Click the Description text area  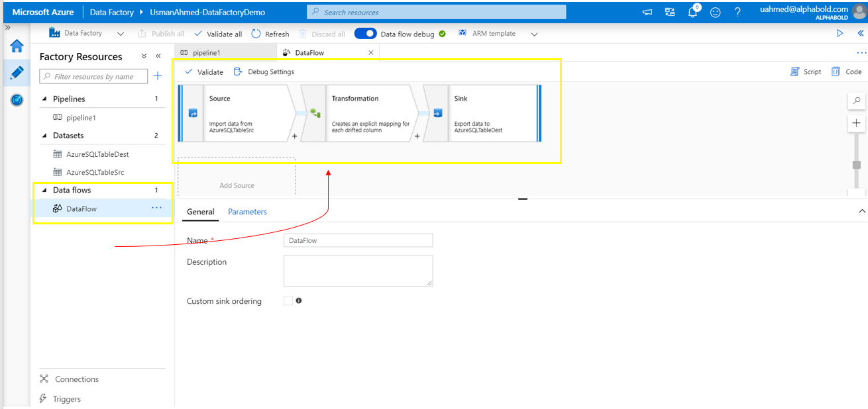pyautogui.click(x=358, y=271)
